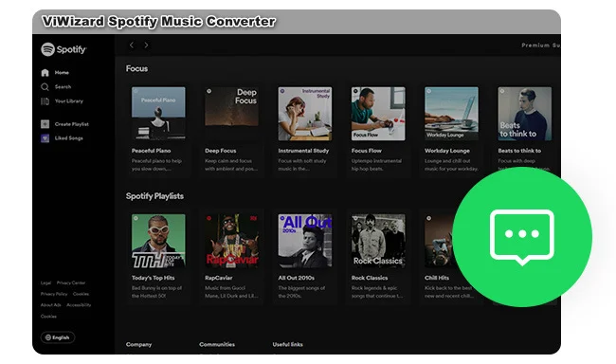Open the Instrumental Study playlist cover
Screen dimensions: 616x364
click(x=305, y=114)
